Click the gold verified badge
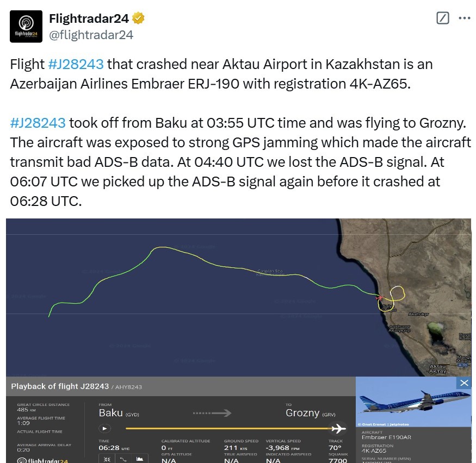Screen dimensions: 476x463 [x=139, y=18]
